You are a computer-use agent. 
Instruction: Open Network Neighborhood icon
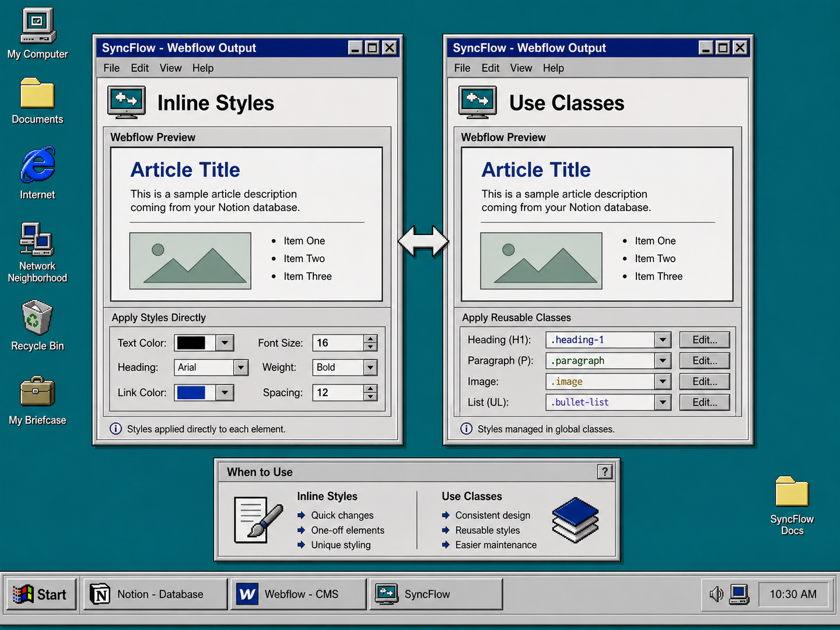click(37, 239)
